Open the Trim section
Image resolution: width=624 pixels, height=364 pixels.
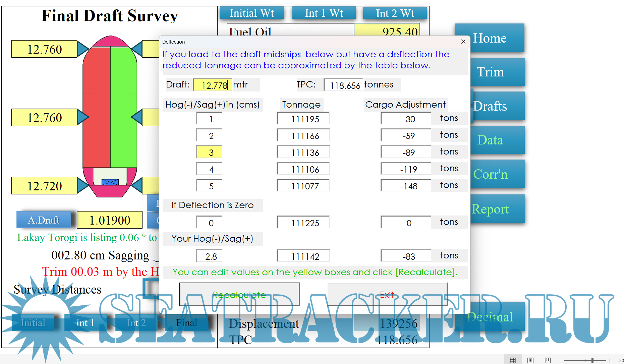coord(490,72)
